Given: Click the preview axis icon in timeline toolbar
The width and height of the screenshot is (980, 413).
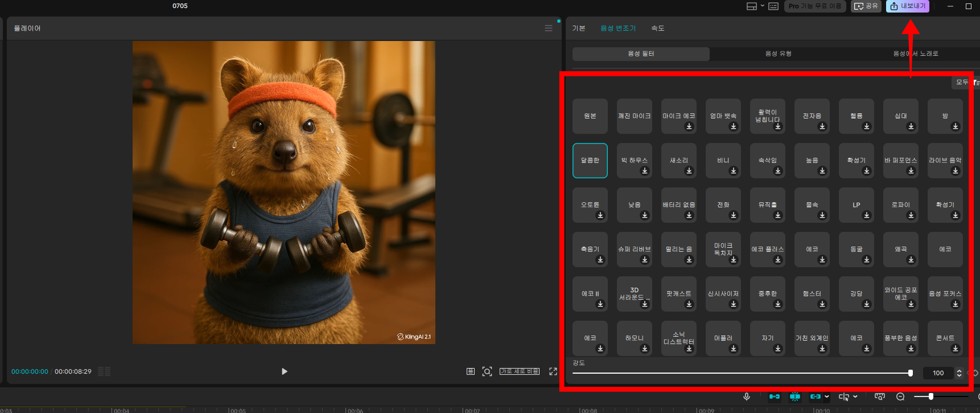Looking at the screenshot, I should tap(880, 396).
